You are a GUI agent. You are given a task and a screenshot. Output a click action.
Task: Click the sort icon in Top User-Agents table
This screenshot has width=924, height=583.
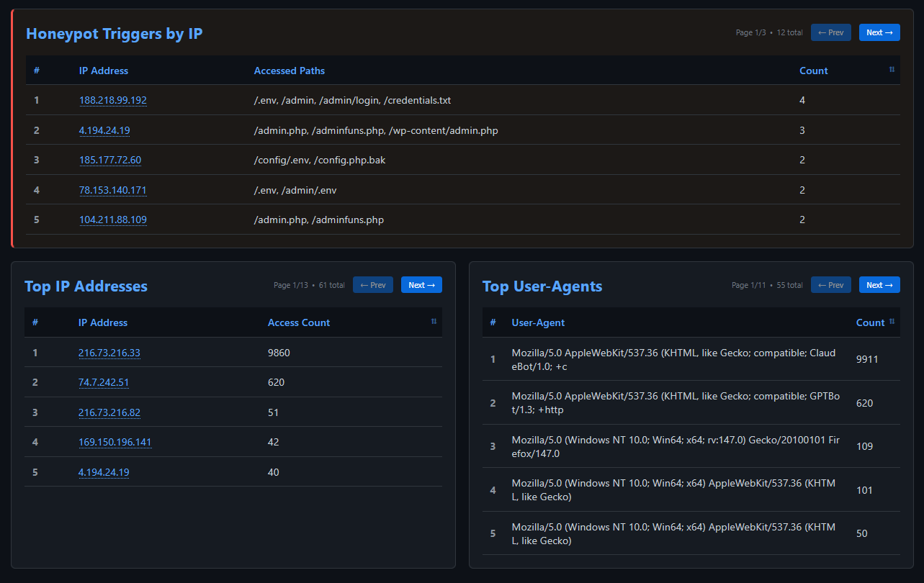[892, 322]
